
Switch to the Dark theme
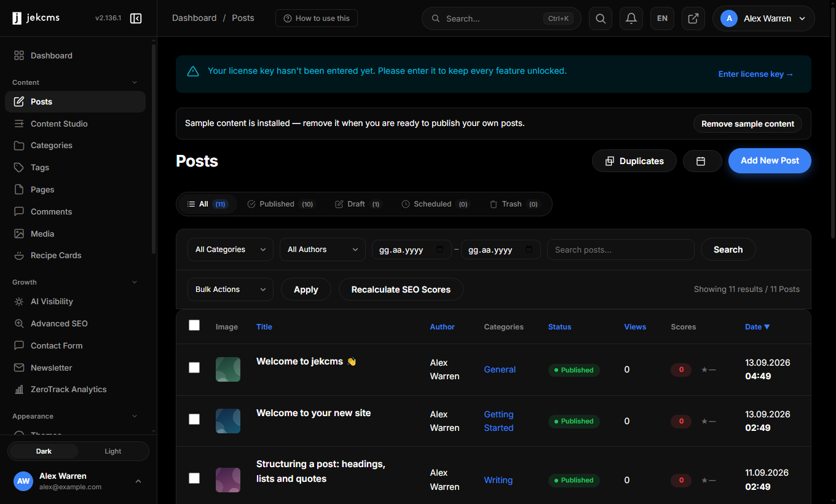tap(44, 451)
